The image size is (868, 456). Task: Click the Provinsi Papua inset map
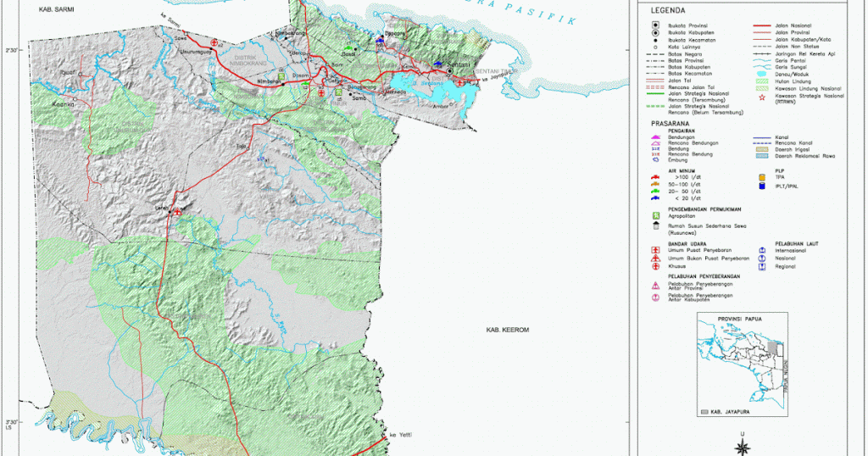click(x=743, y=364)
